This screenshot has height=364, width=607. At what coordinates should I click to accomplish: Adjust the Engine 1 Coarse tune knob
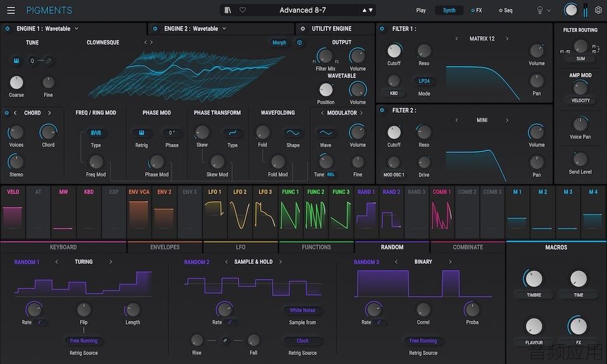point(16,82)
